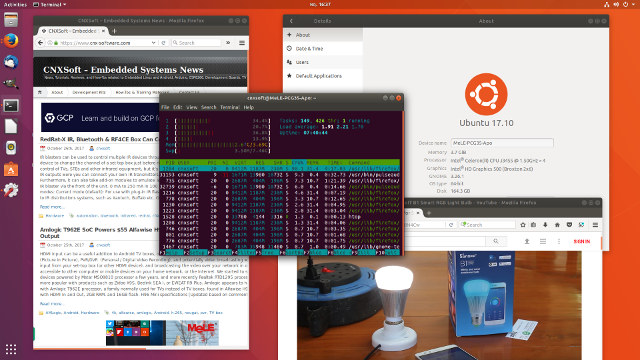Image resolution: width=640 pixels, height=360 pixels.
Task: Show applications grid at dock bottom
Action: pos(11,349)
